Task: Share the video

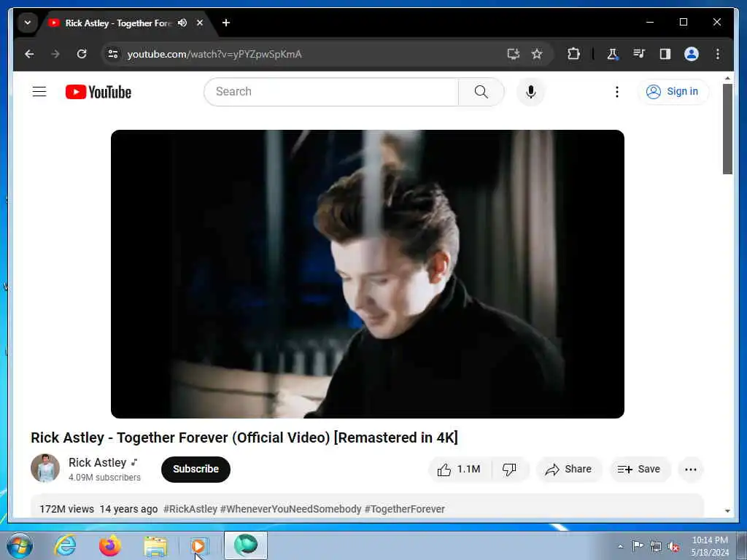Action: pos(569,470)
